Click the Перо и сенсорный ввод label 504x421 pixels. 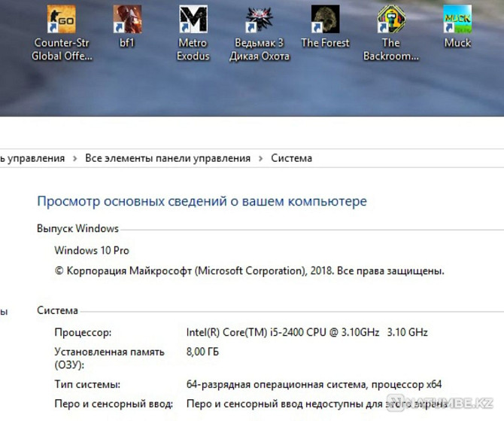tap(114, 404)
